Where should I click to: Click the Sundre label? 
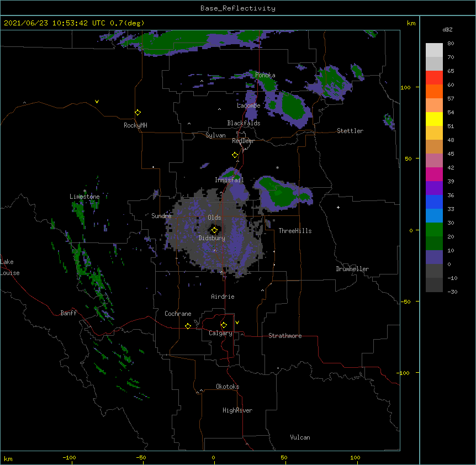161,216
